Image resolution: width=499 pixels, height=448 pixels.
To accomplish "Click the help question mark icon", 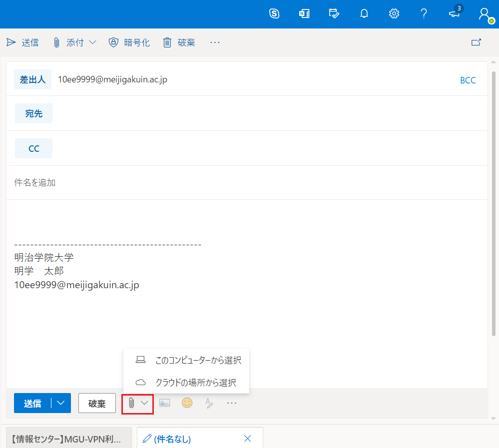I will pos(424,14).
